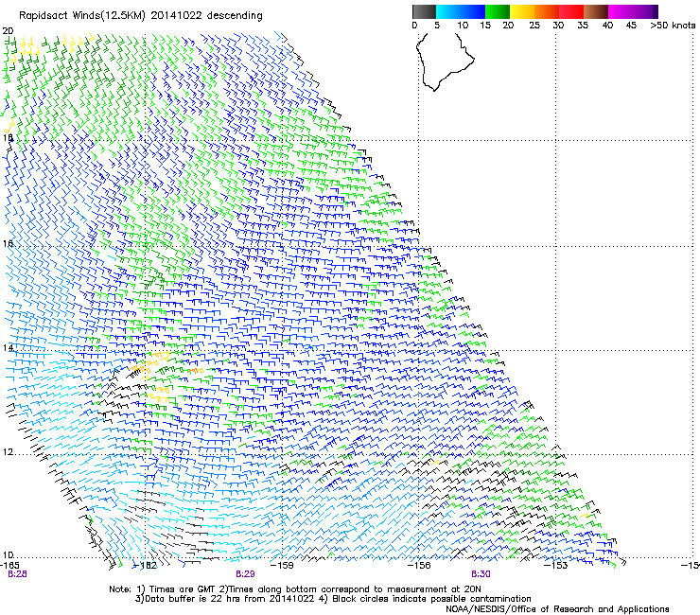700x615 pixels.
Task: Click the longitude axis label "-162"
Action: [x=145, y=565]
